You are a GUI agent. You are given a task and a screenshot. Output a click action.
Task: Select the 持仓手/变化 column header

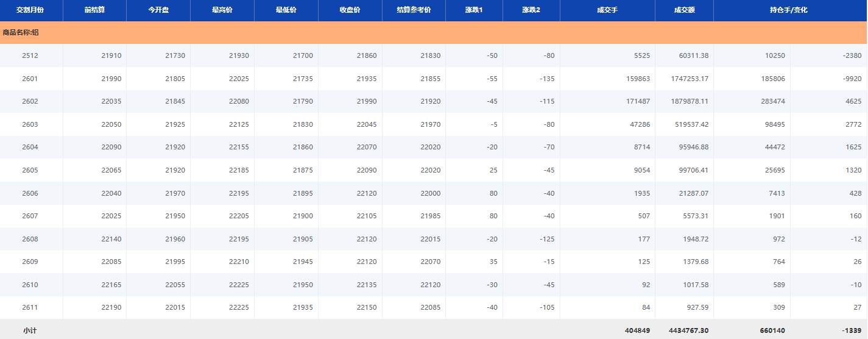click(x=789, y=10)
